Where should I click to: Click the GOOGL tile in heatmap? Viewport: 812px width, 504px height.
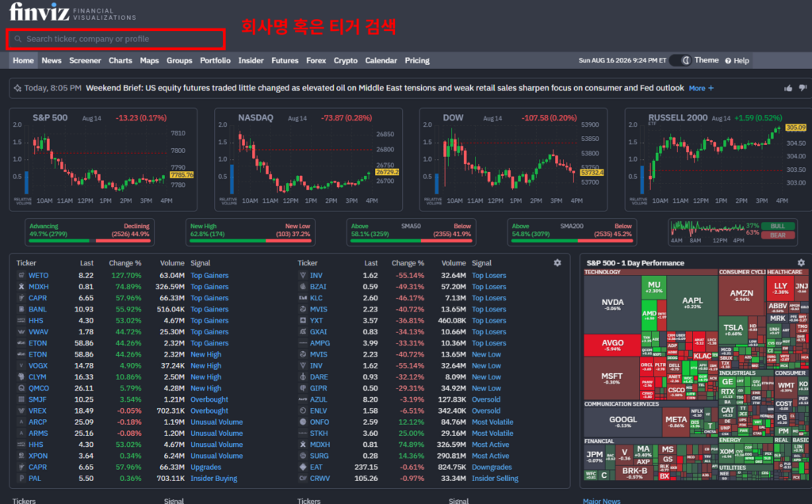(x=623, y=422)
